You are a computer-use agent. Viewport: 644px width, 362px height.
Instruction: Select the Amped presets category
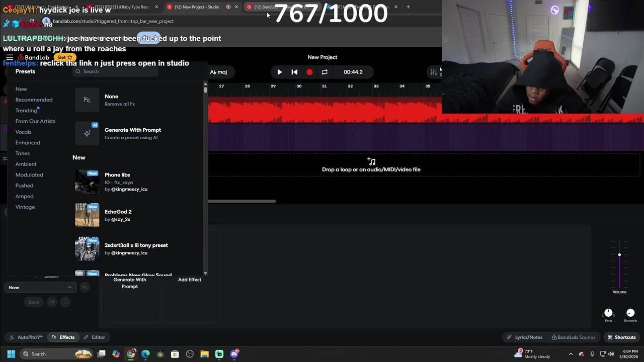pos(24,196)
